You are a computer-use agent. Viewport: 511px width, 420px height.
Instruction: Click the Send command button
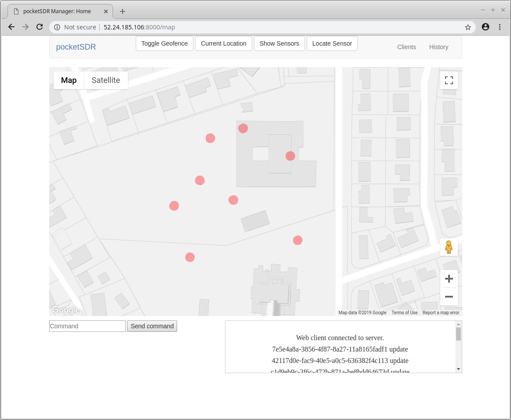[152, 326]
